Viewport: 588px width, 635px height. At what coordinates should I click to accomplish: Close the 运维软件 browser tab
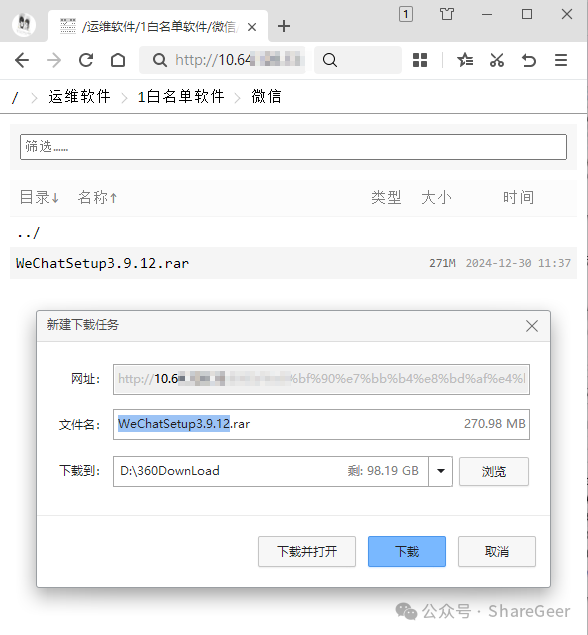point(252,27)
